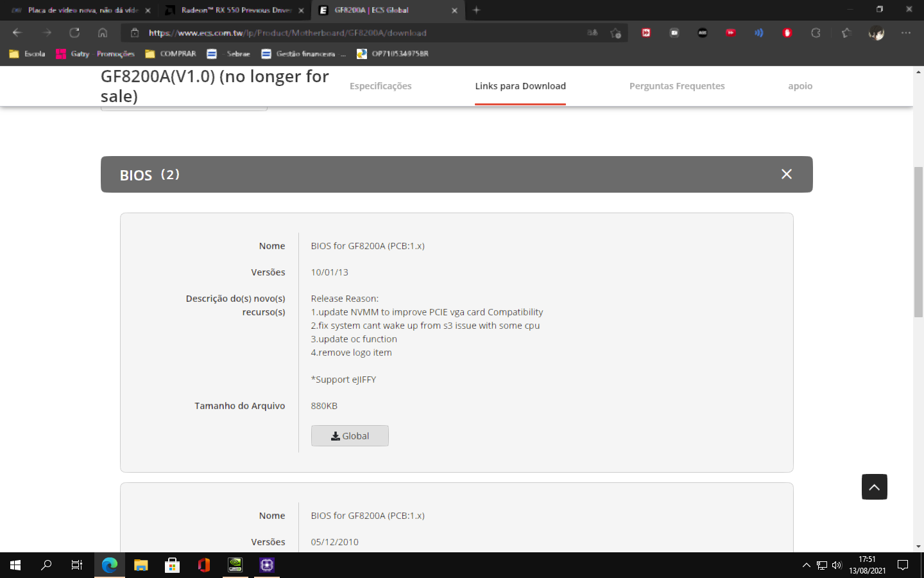This screenshot has height=578, width=924.
Task: Reload the page with the refresh icon
Action: [x=74, y=33]
